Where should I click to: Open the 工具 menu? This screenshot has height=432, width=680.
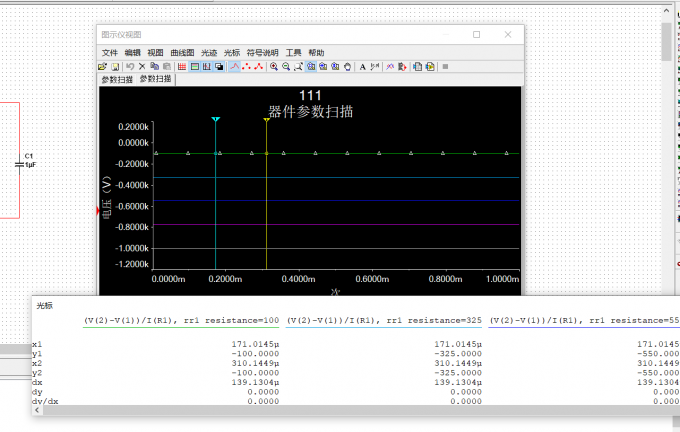click(x=293, y=52)
